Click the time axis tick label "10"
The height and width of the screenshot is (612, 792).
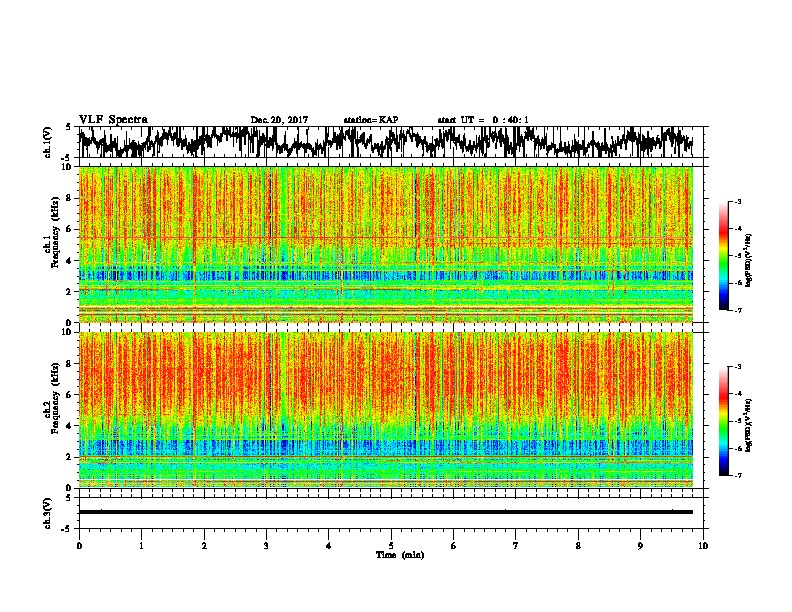click(x=703, y=546)
